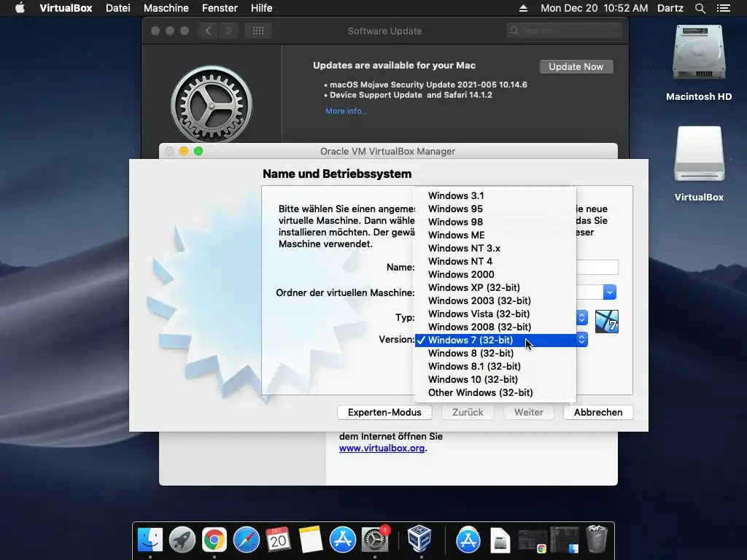Viewport: 747px width, 560px height.
Task: Keep checked Windows 7 (32-bit) entry
Action: pos(495,340)
